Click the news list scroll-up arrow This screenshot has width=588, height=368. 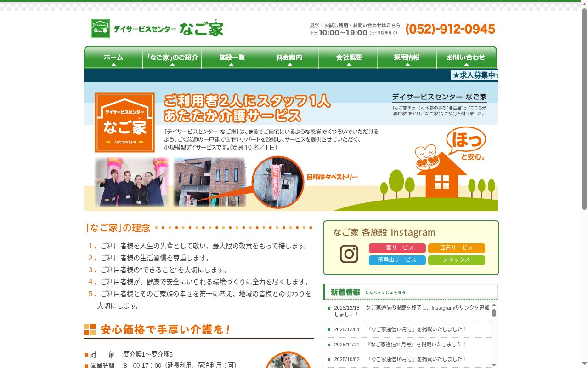tap(494, 305)
